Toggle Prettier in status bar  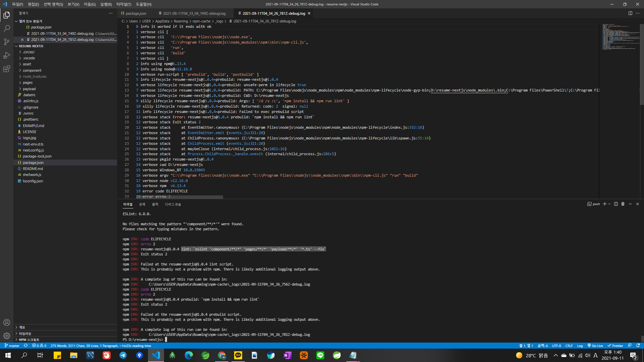(615, 346)
